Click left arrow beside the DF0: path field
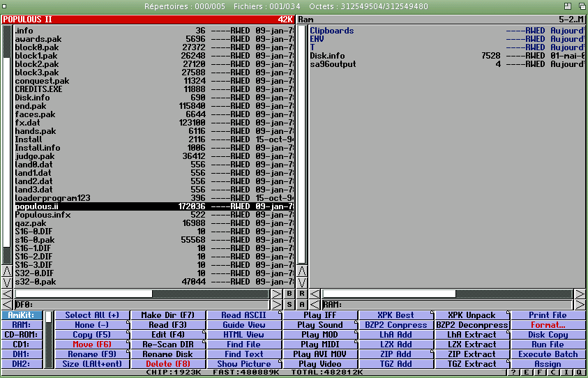 click(7, 305)
